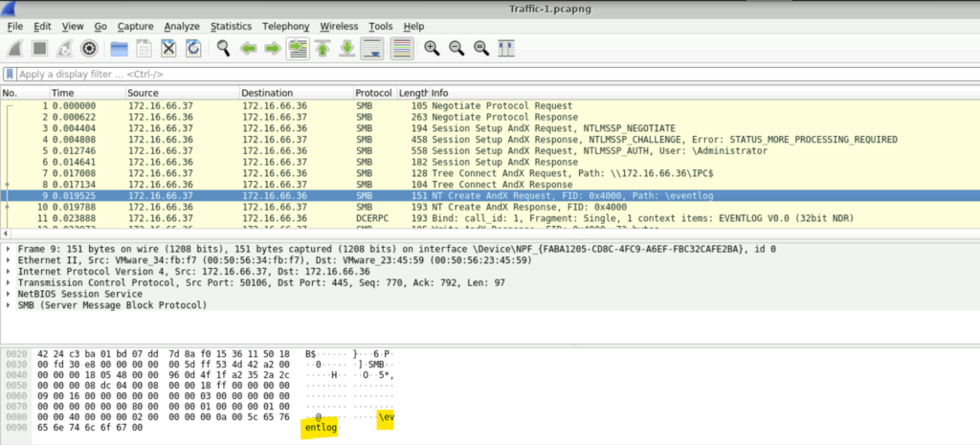Expand the Ethernet II protocol details
Viewport: 980px width, 445px height.
click(10, 260)
